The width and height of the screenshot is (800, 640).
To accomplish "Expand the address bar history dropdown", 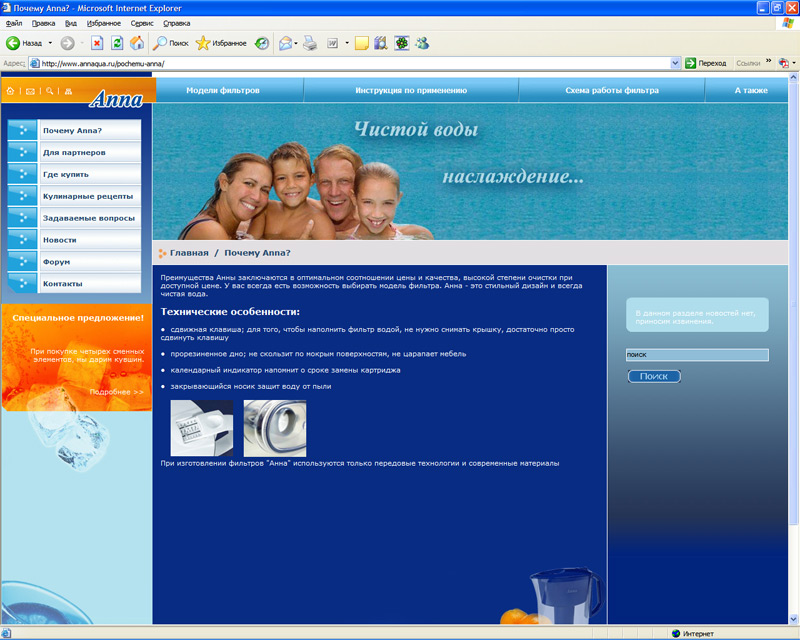I will pos(675,64).
